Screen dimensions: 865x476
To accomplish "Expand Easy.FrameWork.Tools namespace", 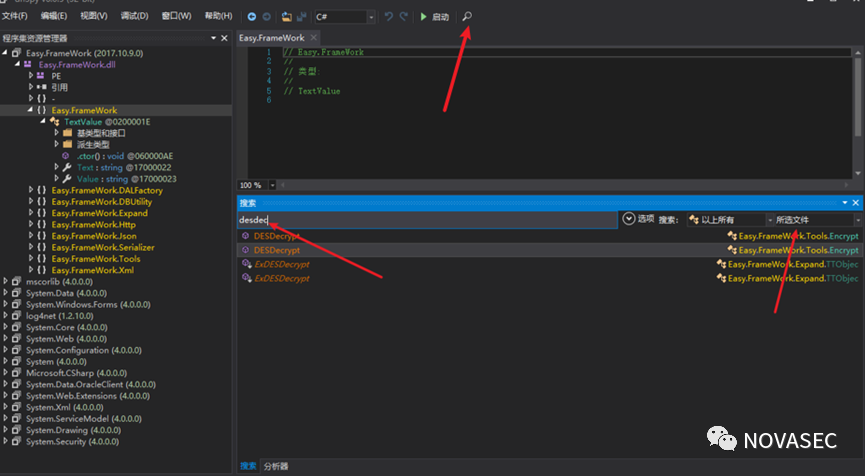I will pos(31,258).
